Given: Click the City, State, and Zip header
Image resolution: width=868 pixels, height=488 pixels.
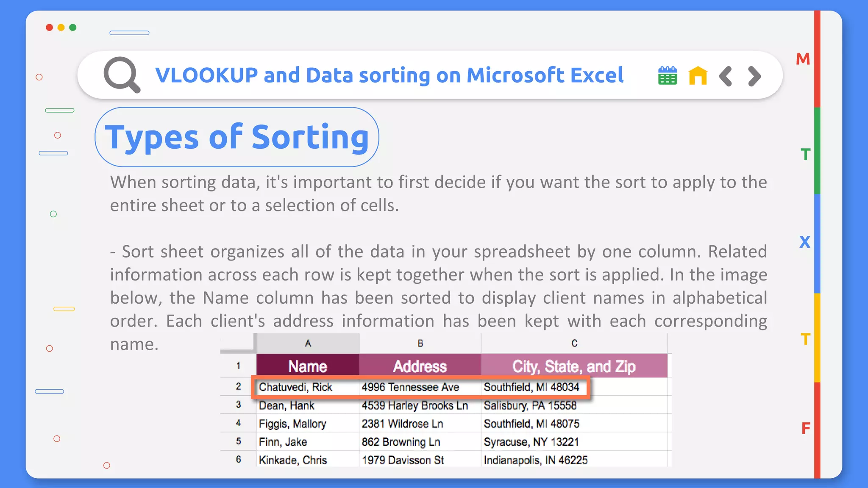Looking at the screenshot, I should coord(574,366).
